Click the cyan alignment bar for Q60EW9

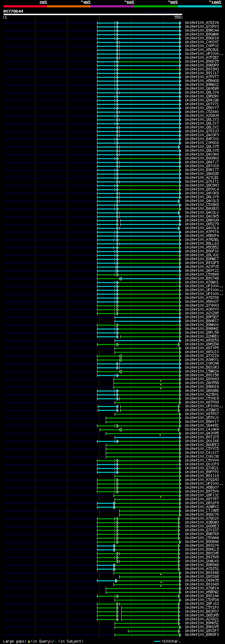[x=139, y=88]
